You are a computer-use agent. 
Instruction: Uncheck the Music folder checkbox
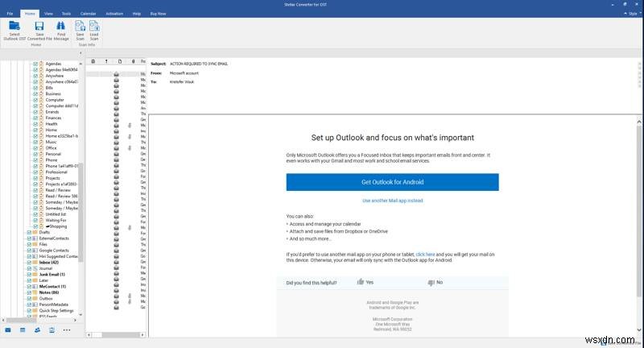point(35,142)
